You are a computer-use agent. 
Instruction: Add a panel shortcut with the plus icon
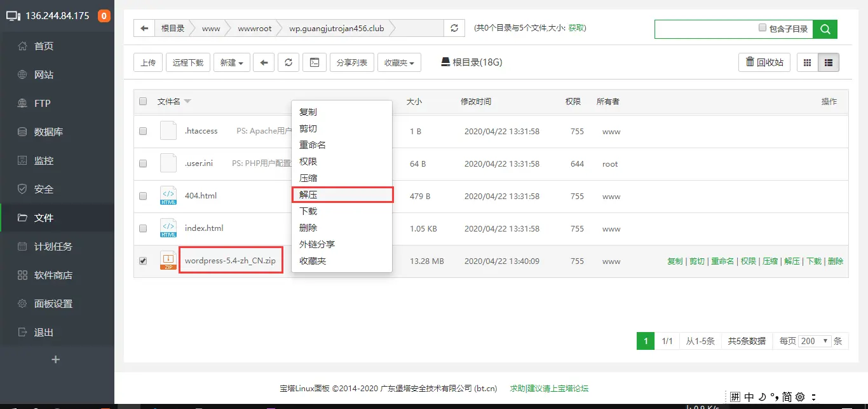pyautogui.click(x=55, y=359)
